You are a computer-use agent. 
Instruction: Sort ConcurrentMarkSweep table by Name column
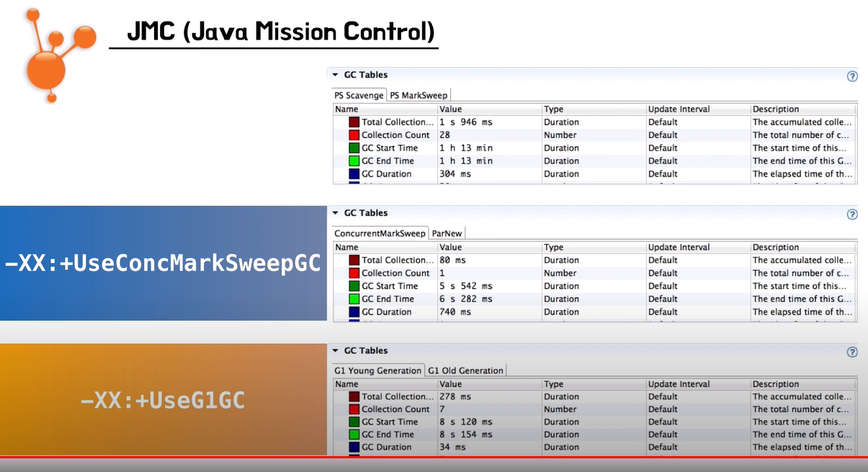tap(385, 247)
